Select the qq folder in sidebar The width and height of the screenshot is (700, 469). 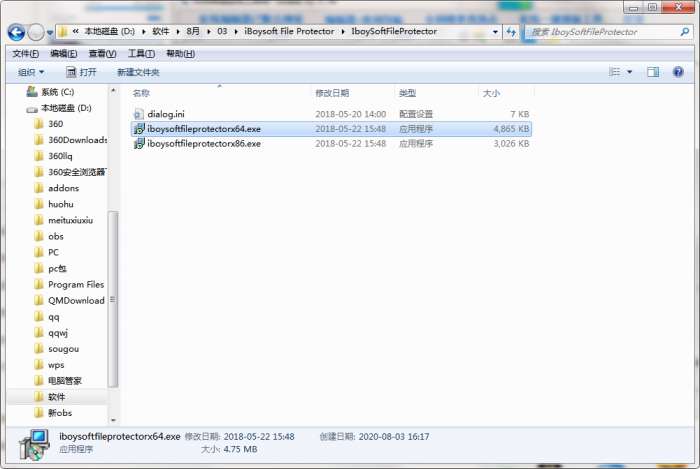(x=47, y=316)
